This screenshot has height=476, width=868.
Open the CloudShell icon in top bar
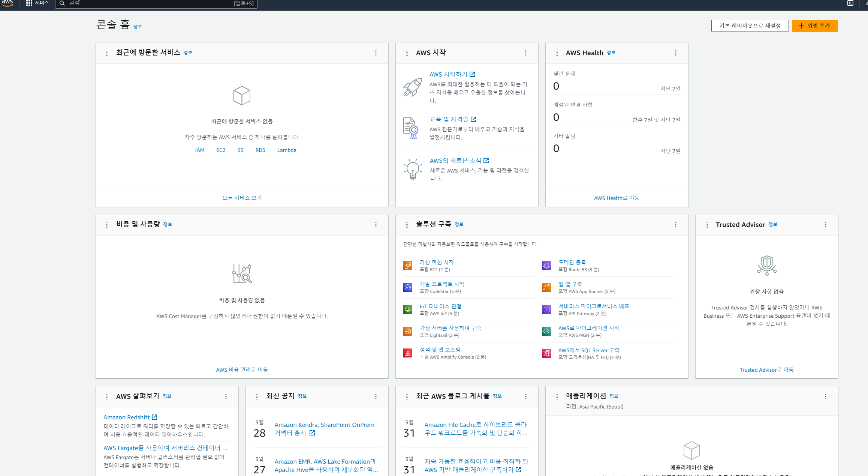point(850,3)
